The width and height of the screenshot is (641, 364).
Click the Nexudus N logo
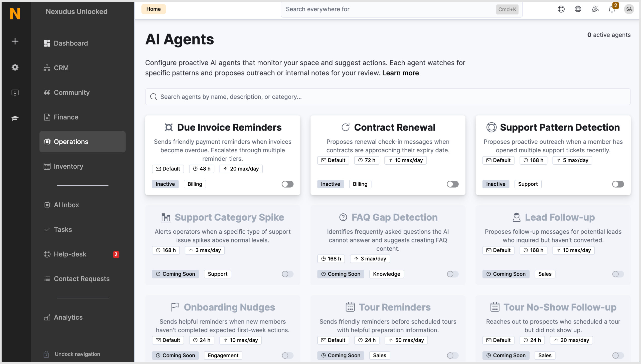click(x=15, y=13)
